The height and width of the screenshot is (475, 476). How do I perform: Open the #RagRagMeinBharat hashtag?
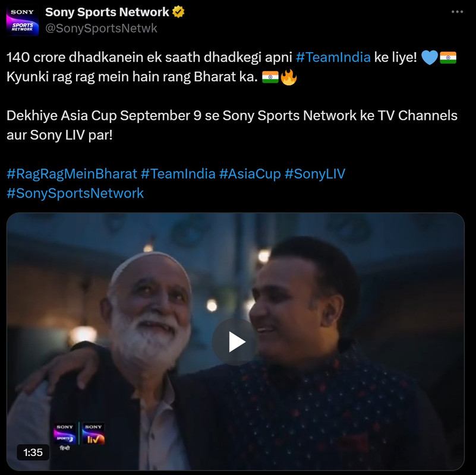click(x=72, y=174)
